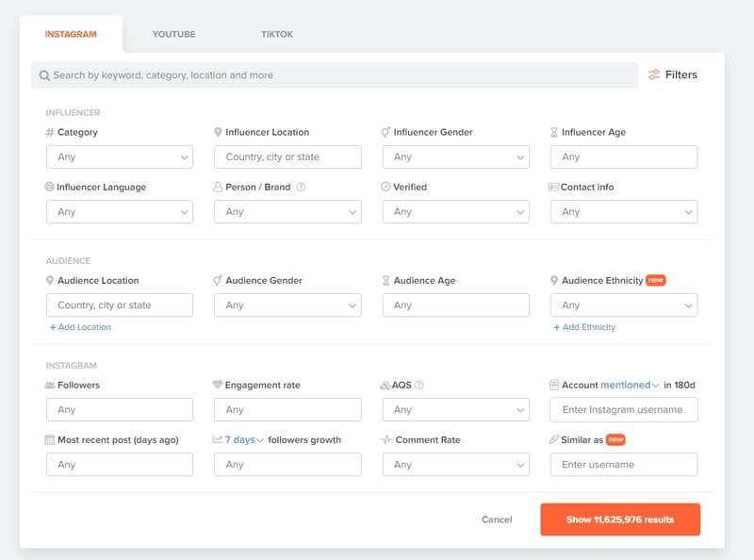Focus the Influencer Location field

[x=287, y=156]
